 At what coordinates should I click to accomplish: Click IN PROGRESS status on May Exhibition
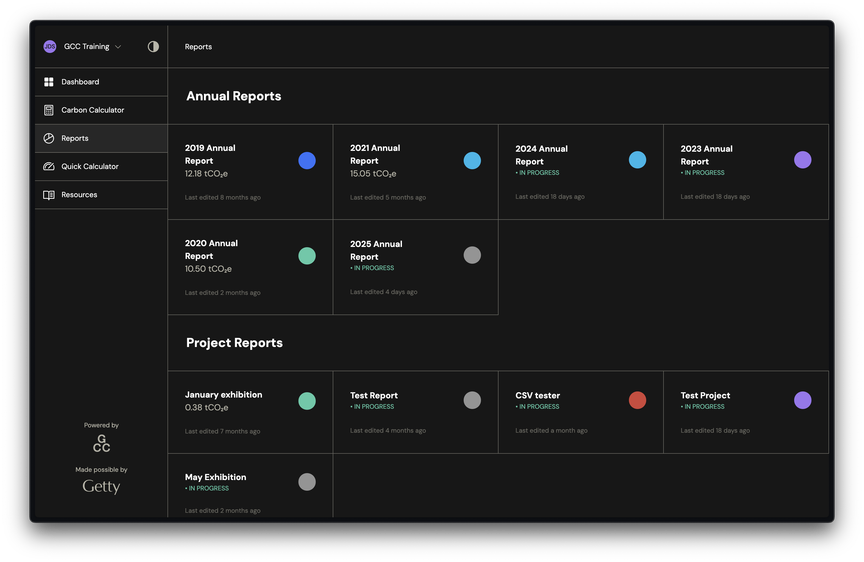207,488
